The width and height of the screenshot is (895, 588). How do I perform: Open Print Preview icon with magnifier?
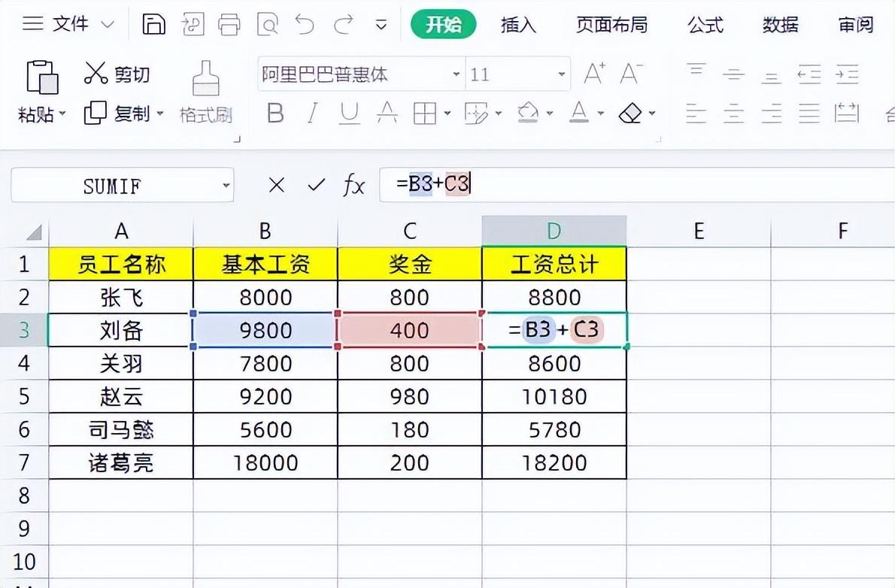(268, 25)
